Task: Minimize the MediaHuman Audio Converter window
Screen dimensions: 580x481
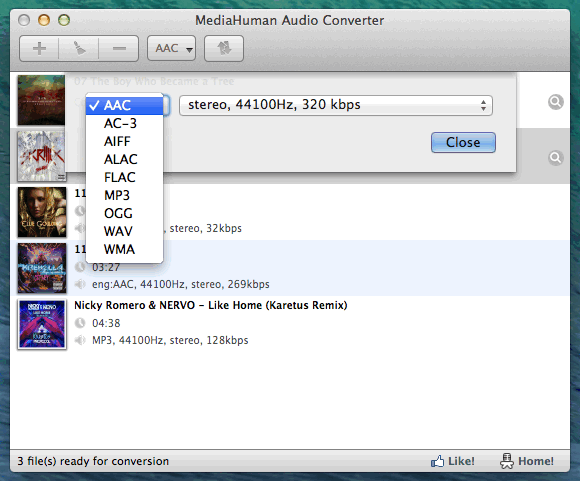Action: [44, 20]
